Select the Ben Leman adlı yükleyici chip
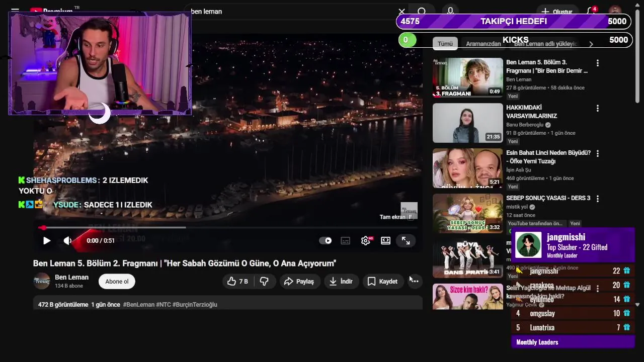644x362 pixels. (545, 44)
